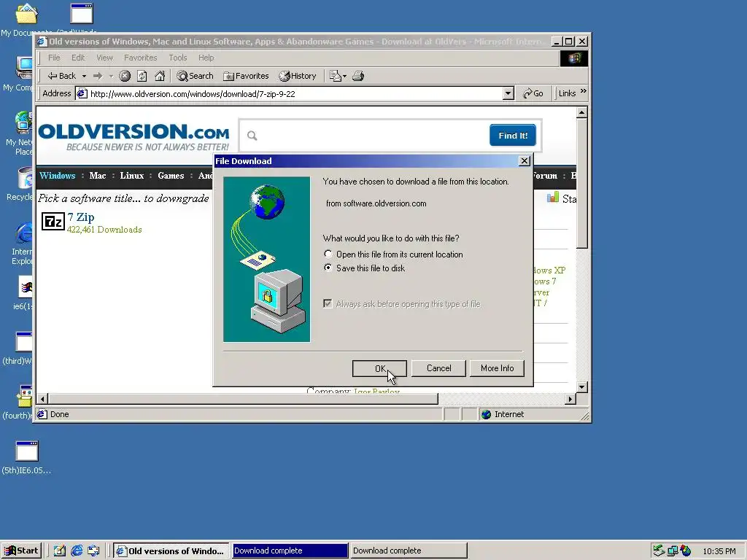Open the Mac tab on site navigation
Screen dimensions: 747x560
(98, 176)
